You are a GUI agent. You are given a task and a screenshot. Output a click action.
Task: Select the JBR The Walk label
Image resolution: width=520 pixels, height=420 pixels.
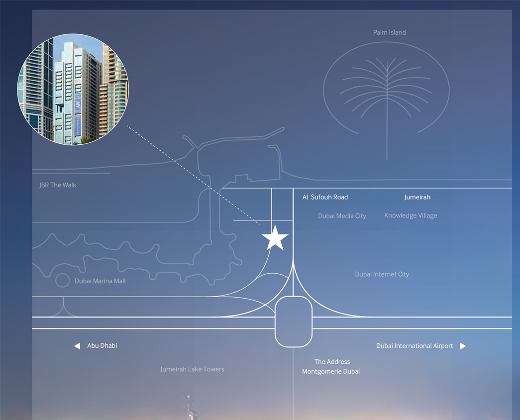[x=58, y=185]
